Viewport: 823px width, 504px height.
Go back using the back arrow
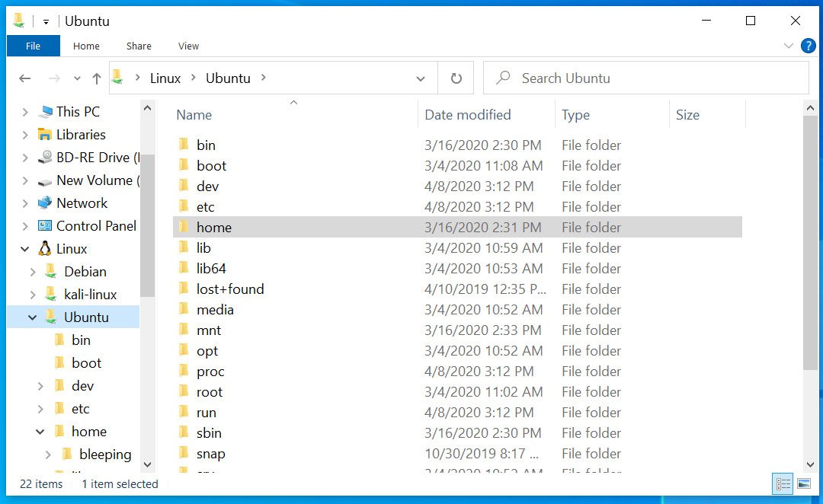25,78
